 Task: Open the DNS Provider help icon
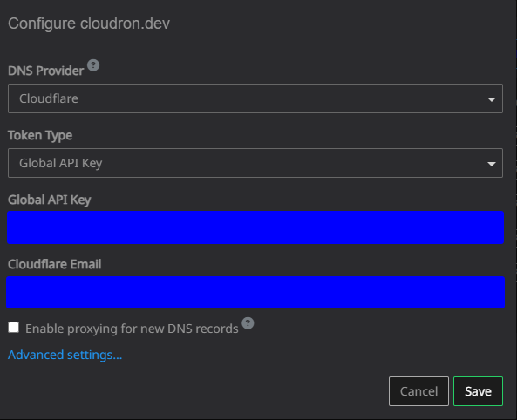[x=93, y=65]
